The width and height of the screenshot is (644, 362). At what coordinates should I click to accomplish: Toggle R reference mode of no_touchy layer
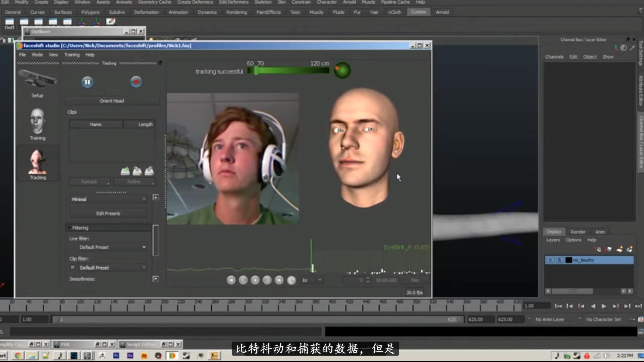point(559,260)
